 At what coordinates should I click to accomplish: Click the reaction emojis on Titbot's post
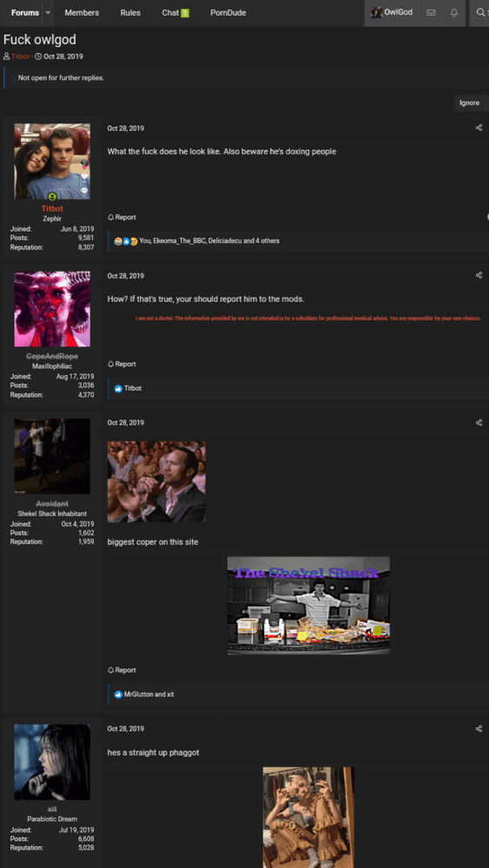(x=126, y=241)
